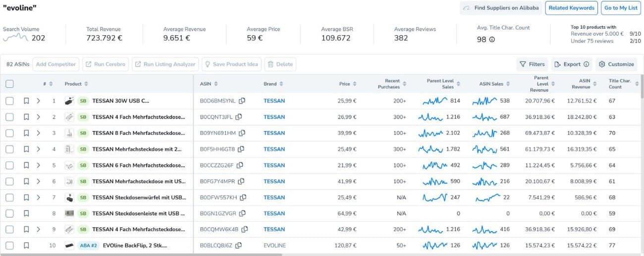Open the Filters panel
This screenshot has width=644, height=256.
[x=532, y=64]
